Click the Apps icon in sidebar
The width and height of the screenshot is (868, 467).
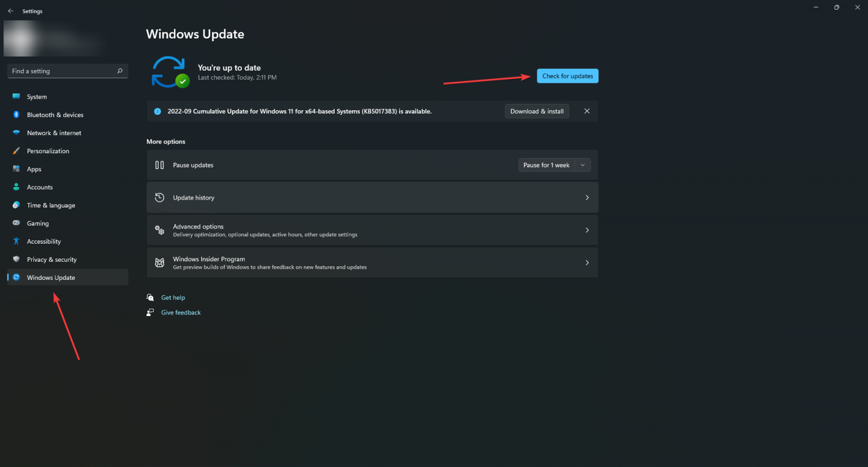tap(16, 169)
